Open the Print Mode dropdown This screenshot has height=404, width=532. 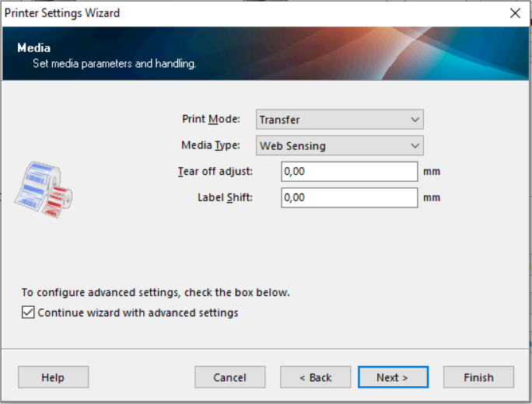coord(339,120)
